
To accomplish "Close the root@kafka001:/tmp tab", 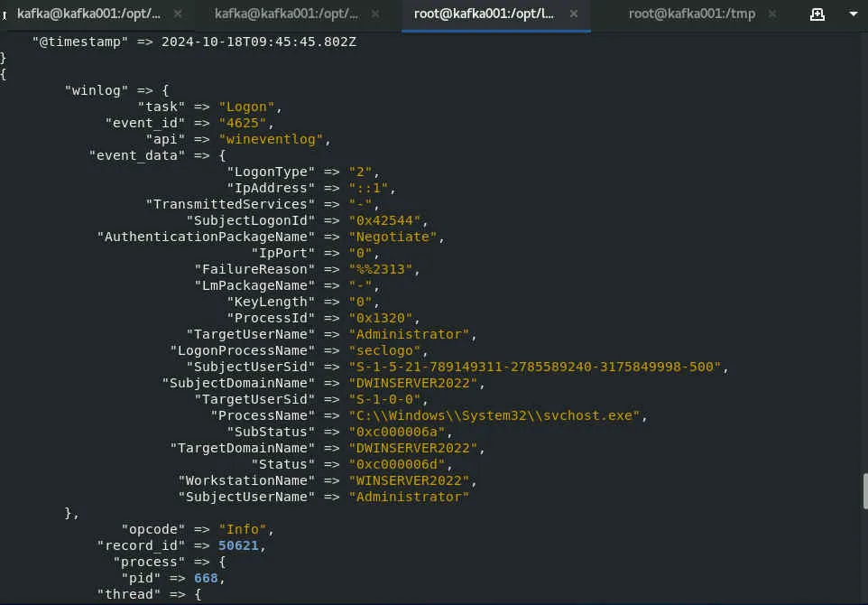I will coord(772,14).
